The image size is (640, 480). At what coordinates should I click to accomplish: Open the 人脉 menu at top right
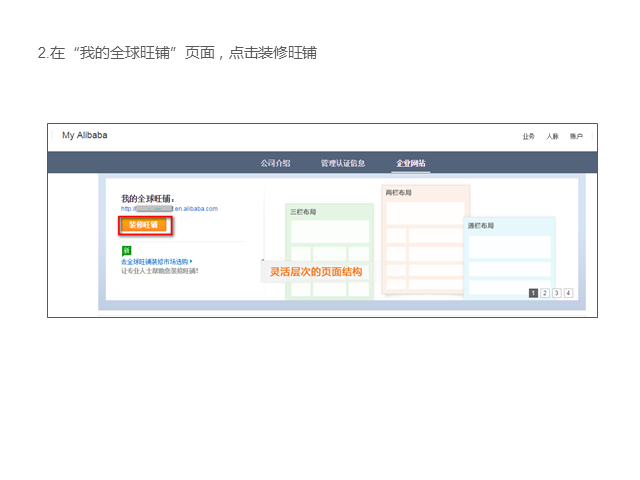click(552, 136)
